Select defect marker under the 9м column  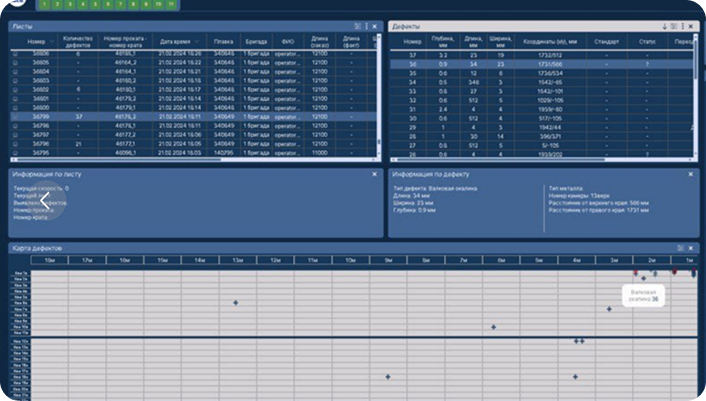[388, 377]
